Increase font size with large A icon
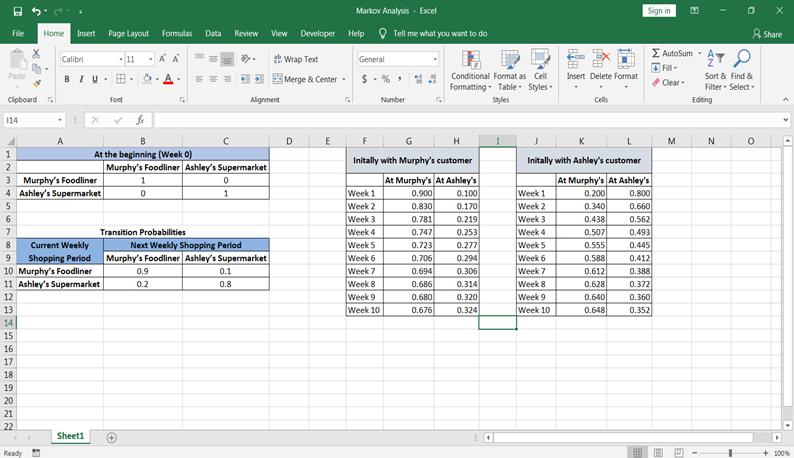The width and height of the screenshot is (794, 458). [x=163, y=59]
